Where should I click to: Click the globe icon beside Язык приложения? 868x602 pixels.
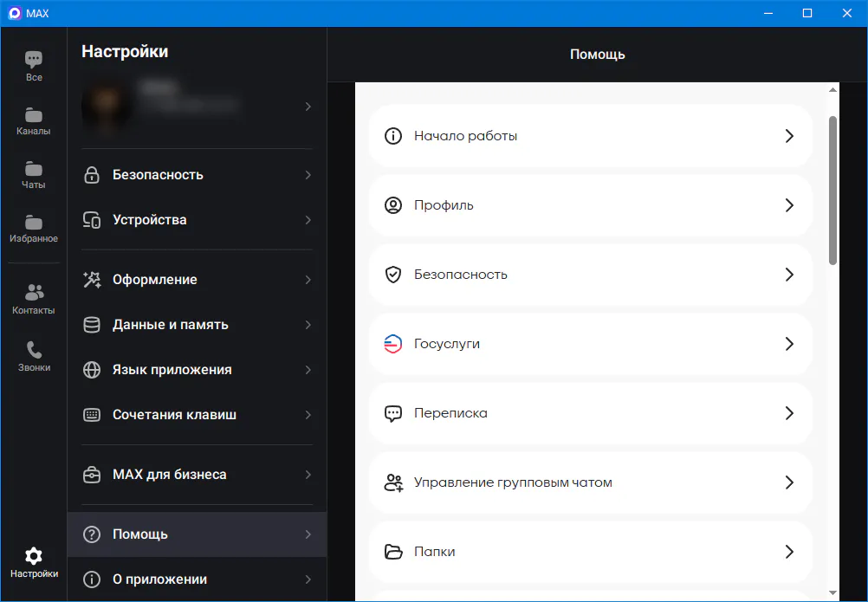91,370
